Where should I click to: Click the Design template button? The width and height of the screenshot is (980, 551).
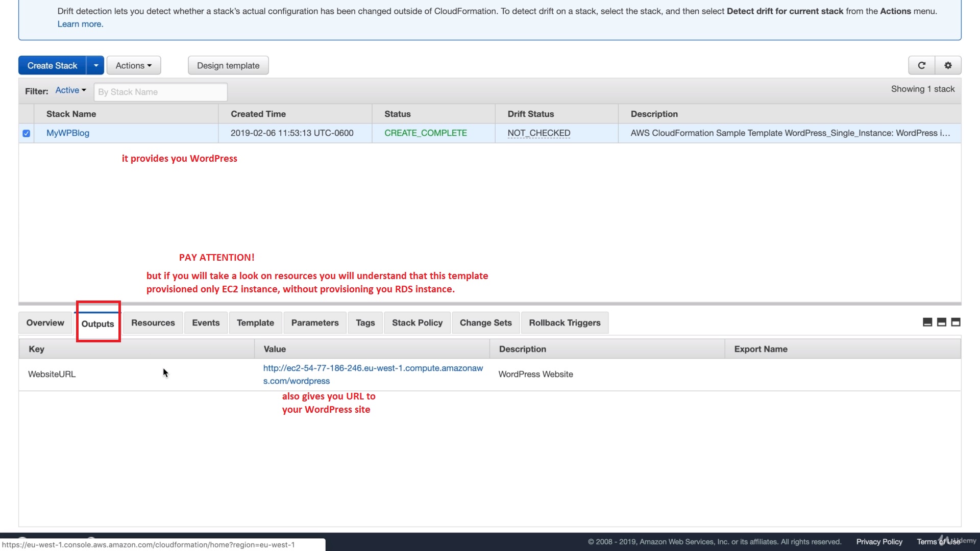click(228, 65)
